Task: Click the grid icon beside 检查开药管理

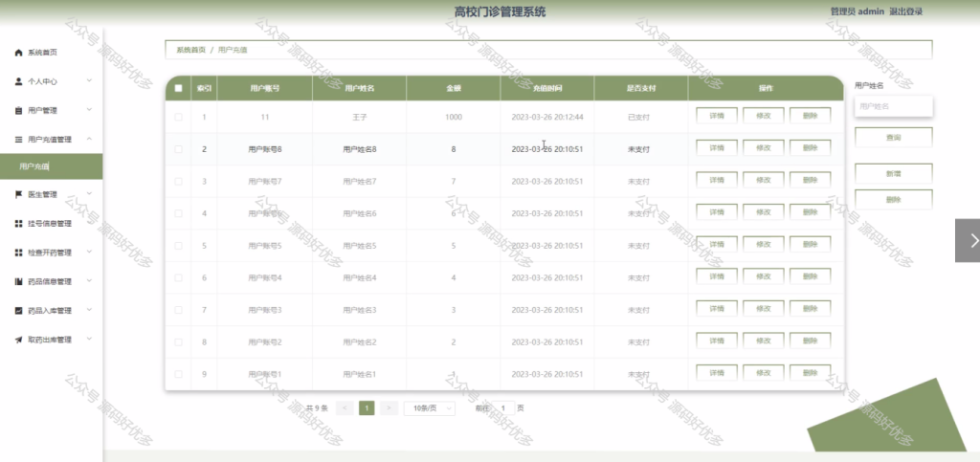Action: click(19, 253)
